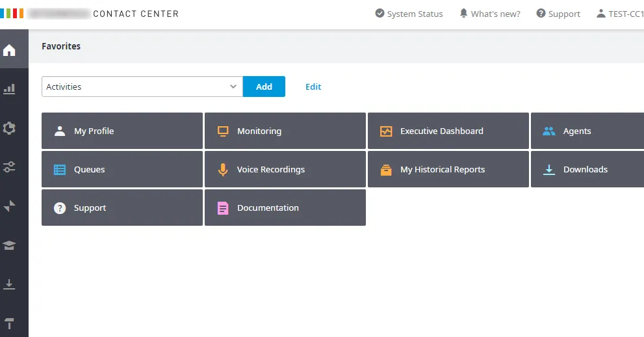The width and height of the screenshot is (644, 337).
Task: Click the Monitoring screen icon
Action: coord(223,131)
